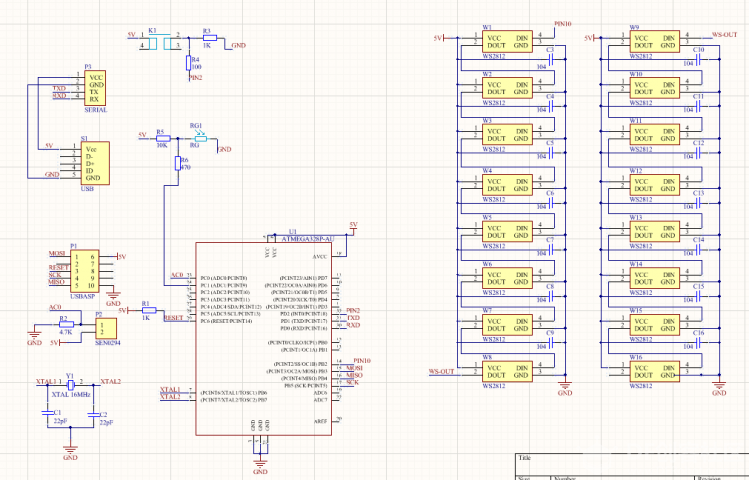
Task: Select capacitor C10 next to W9
Action: coord(698,59)
